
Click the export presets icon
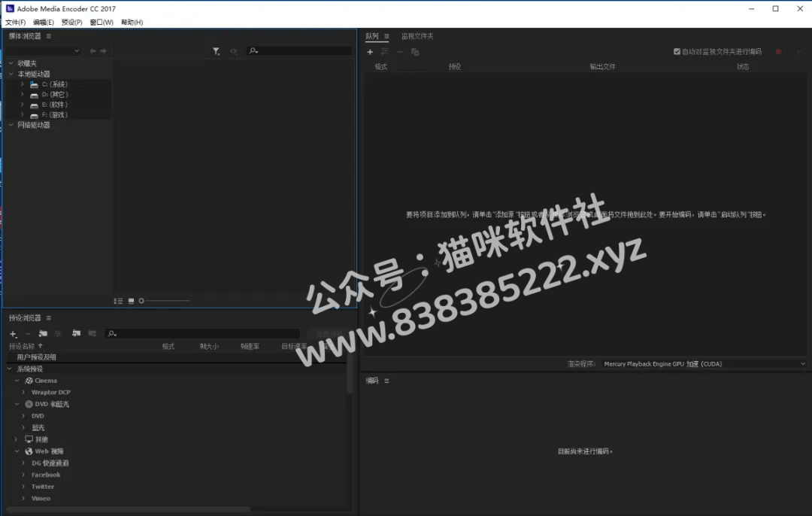[92, 334]
